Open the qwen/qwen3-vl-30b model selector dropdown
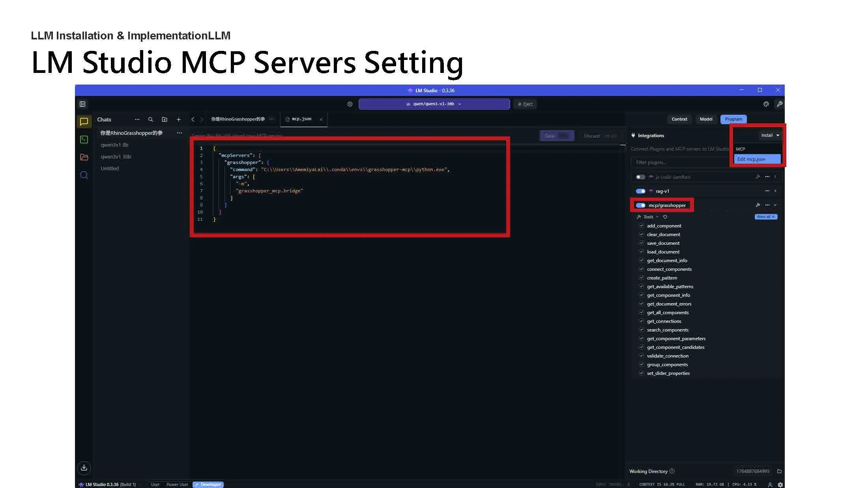Screen dimensions: 868x488 coord(434,104)
